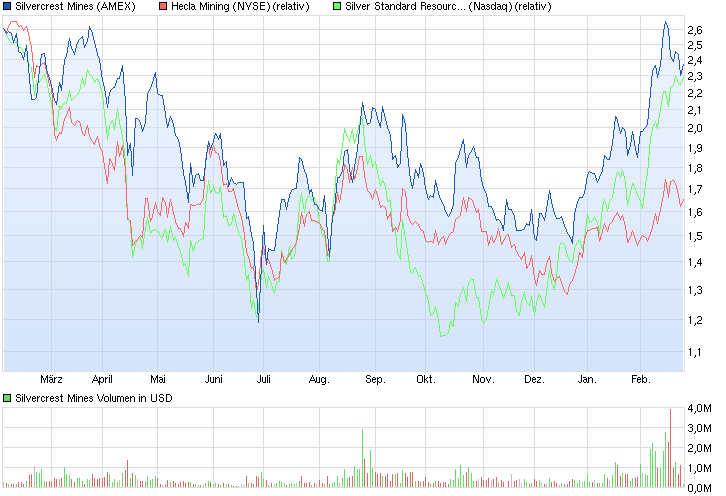Click the 4,0M volume axis value
The image size is (726, 496).
(x=700, y=408)
